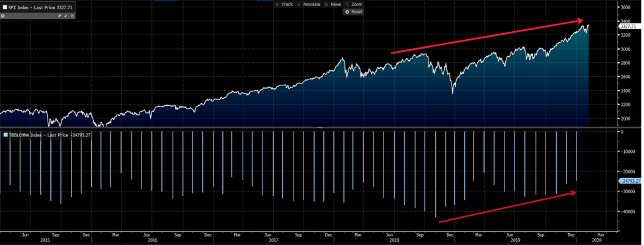Close the SPX Index legend box
This screenshot has height=245, width=644.
pyautogui.click(x=72, y=16)
